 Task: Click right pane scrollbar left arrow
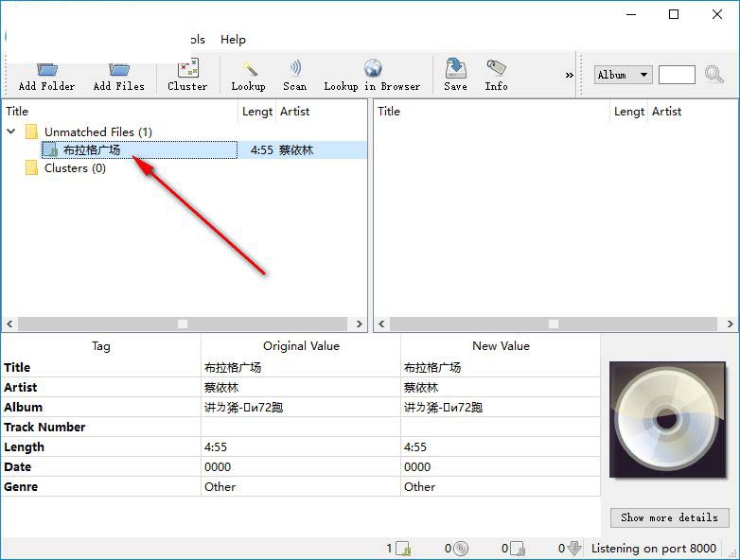[381, 324]
